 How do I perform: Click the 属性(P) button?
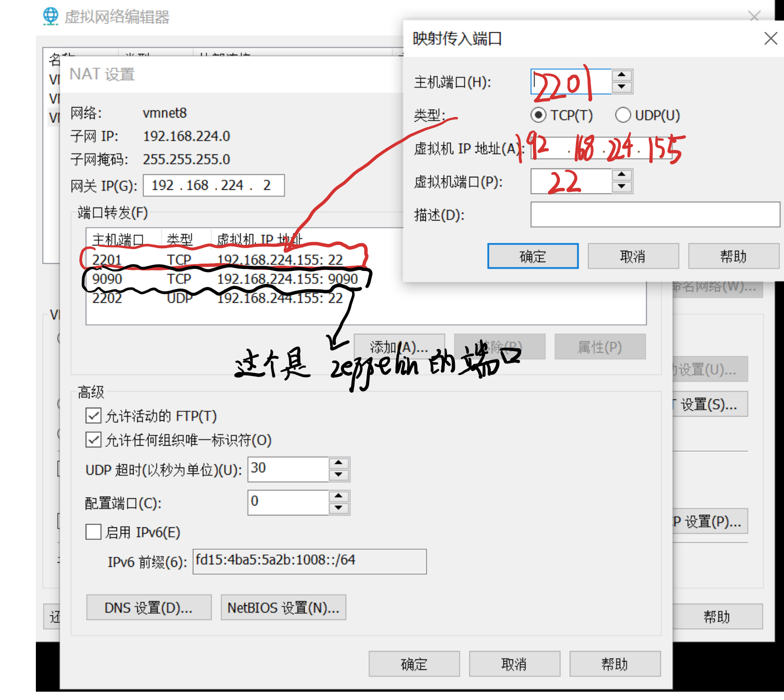[x=600, y=347]
